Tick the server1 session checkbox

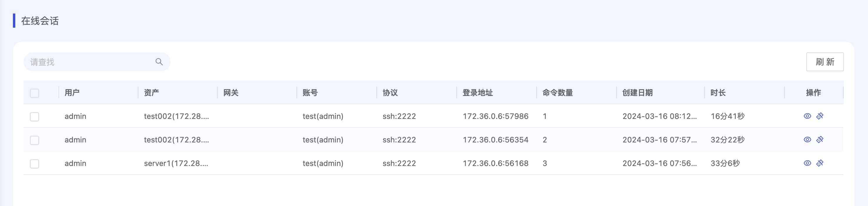coord(34,164)
